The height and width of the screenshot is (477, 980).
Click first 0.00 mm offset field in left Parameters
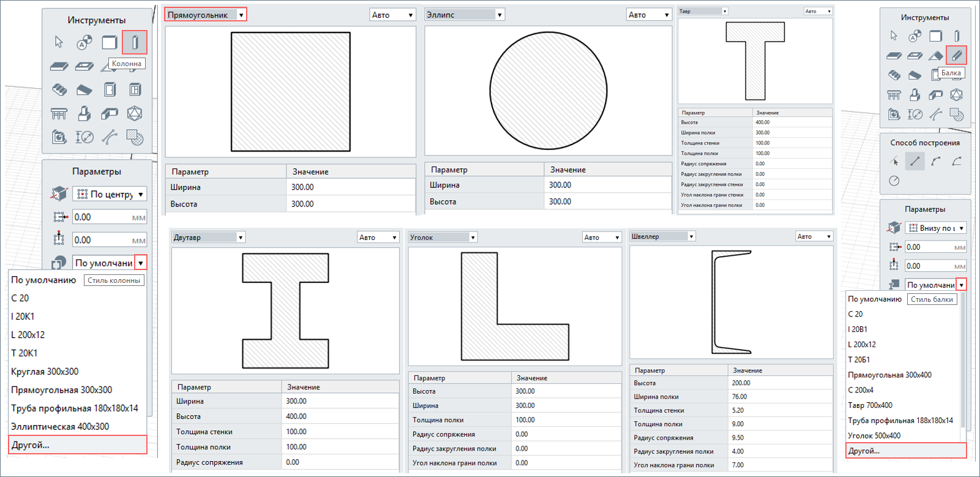pos(110,217)
